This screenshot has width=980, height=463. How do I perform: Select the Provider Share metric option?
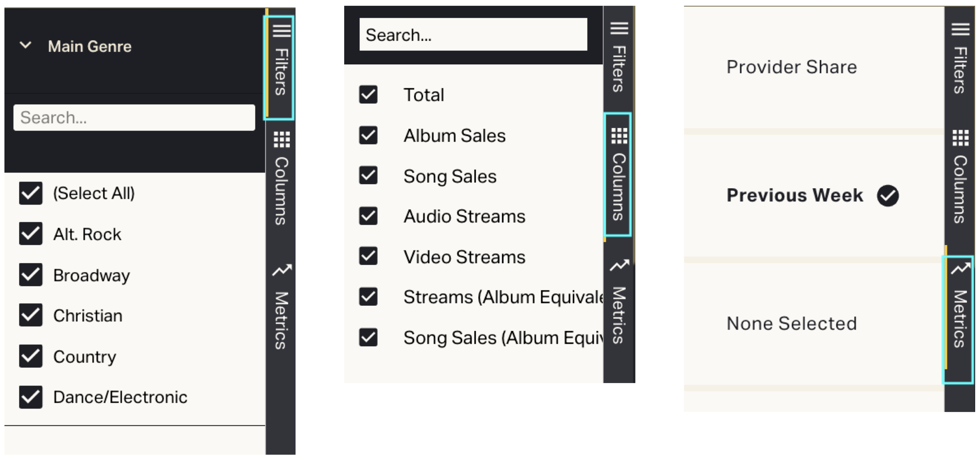(791, 67)
